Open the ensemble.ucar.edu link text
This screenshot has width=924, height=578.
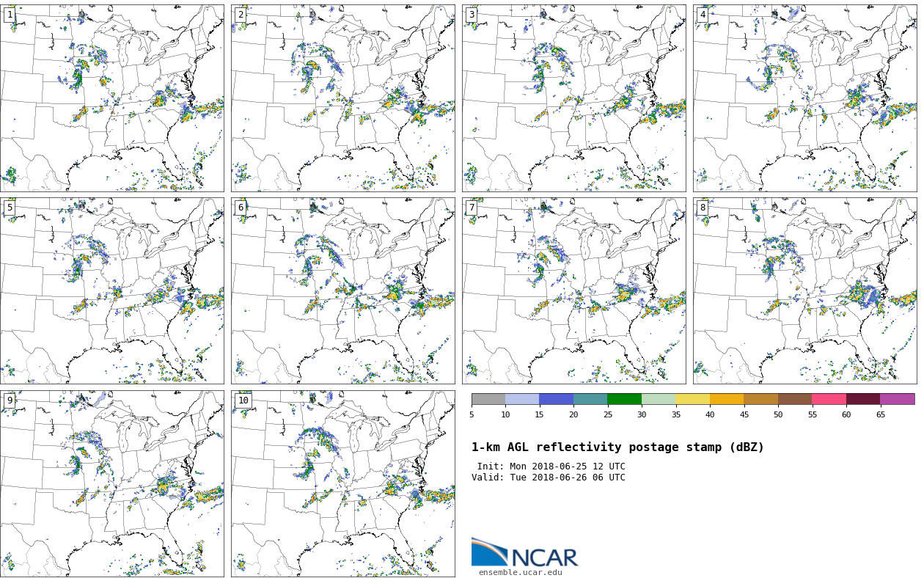coord(520,573)
